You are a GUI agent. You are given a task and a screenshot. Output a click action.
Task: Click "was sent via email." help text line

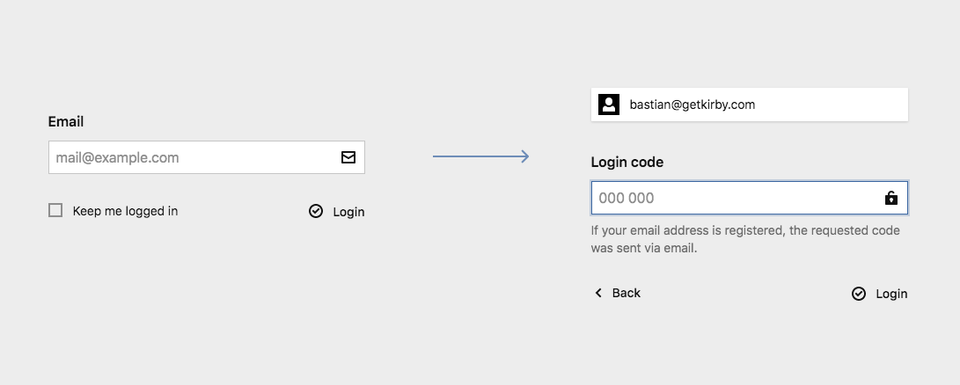click(644, 249)
